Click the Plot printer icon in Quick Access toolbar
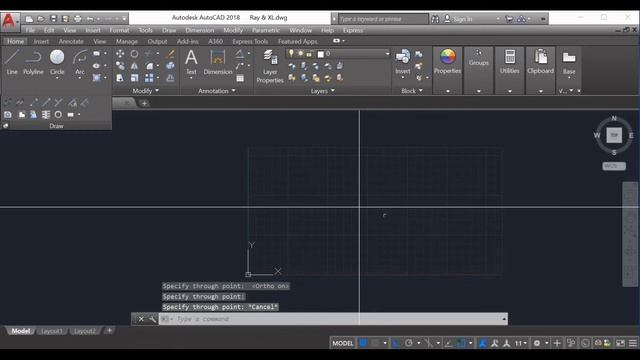The image size is (640, 360). tap(78, 19)
